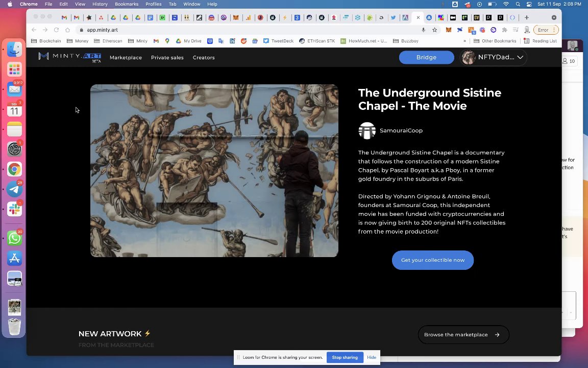Click the browser forward arrow
The height and width of the screenshot is (368, 588).
(45, 30)
